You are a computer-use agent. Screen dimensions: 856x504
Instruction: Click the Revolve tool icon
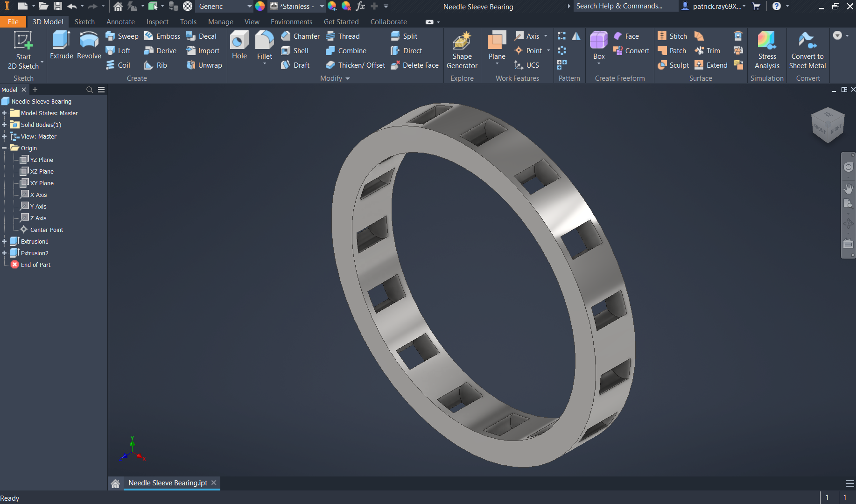click(89, 41)
